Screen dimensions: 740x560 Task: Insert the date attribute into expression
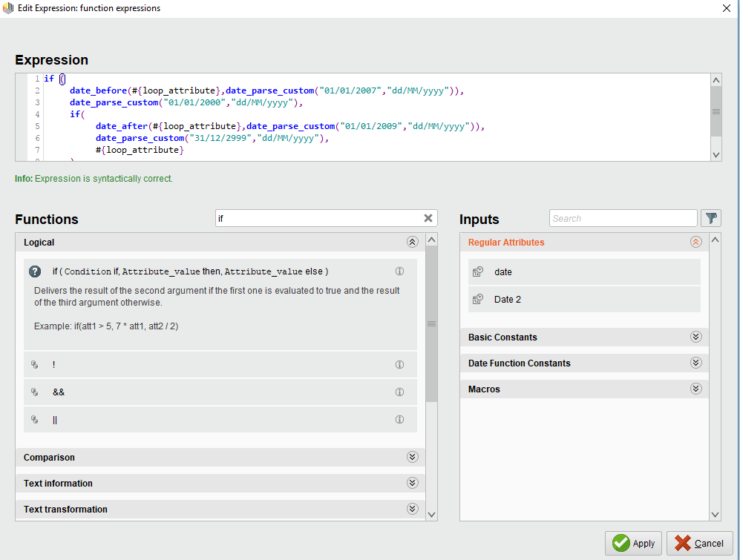584,271
